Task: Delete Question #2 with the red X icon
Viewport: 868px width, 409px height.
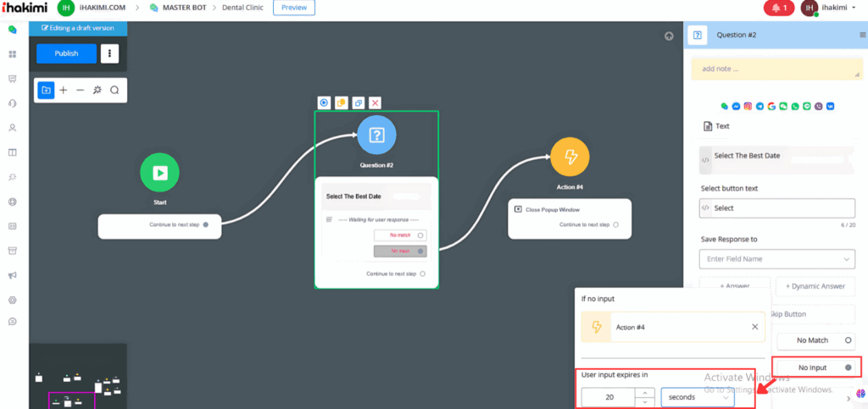Action: [x=375, y=102]
